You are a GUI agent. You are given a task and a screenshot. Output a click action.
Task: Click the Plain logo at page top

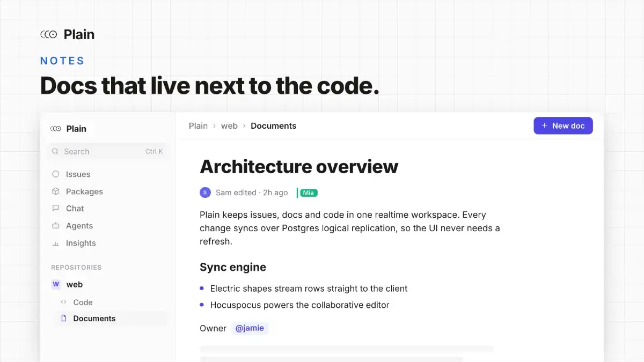tap(68, 34)
